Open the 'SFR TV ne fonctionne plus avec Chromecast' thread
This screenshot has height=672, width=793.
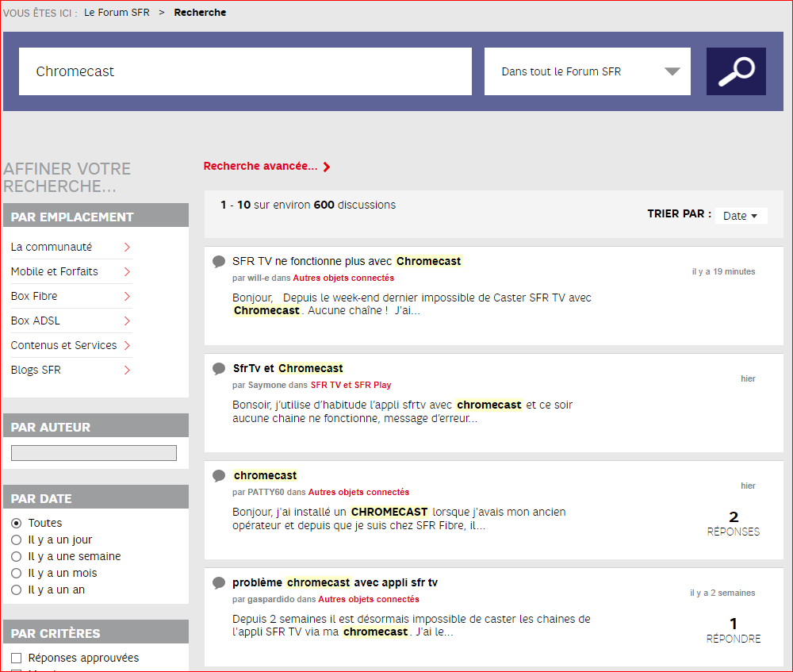347,262
